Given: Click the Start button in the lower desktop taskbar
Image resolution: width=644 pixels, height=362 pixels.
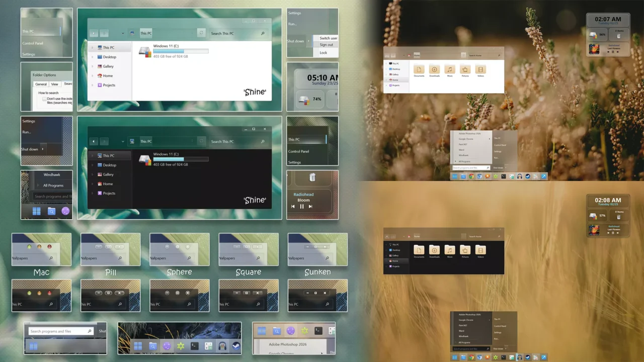Looking at the screenshot, I should coord(455,357).
